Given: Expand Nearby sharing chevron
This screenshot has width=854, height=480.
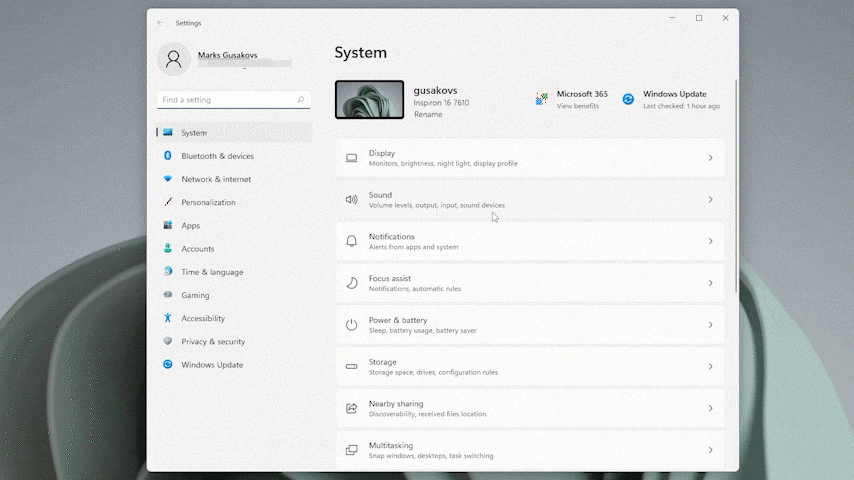Looking at the screenshot, I should click(x=711, y=408).
